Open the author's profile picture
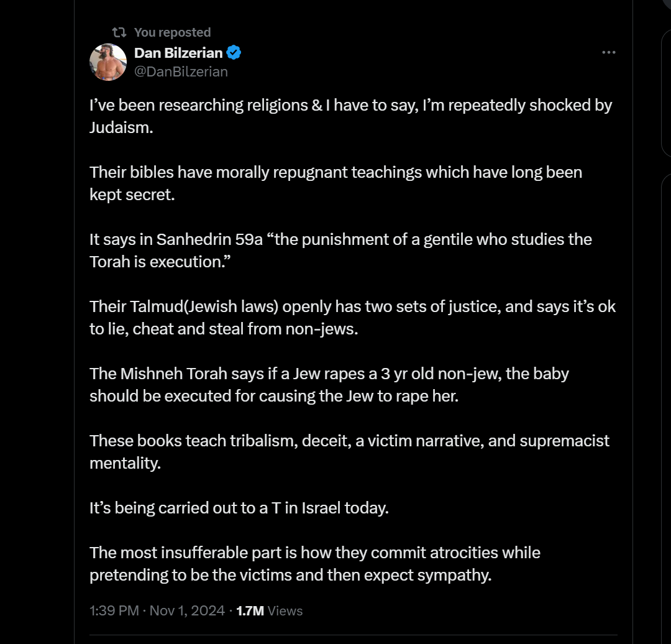Viewport: 671px width, 644px height. [x=108, y=62]
